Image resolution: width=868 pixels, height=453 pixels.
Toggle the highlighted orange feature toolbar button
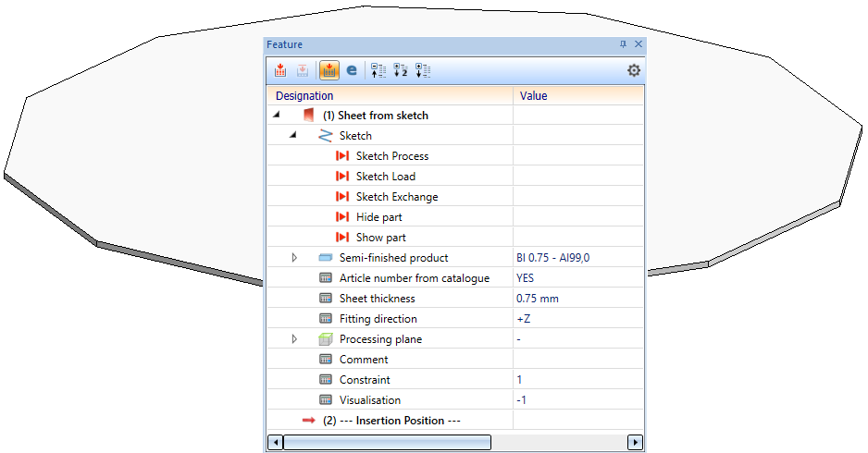pos(329,70)
